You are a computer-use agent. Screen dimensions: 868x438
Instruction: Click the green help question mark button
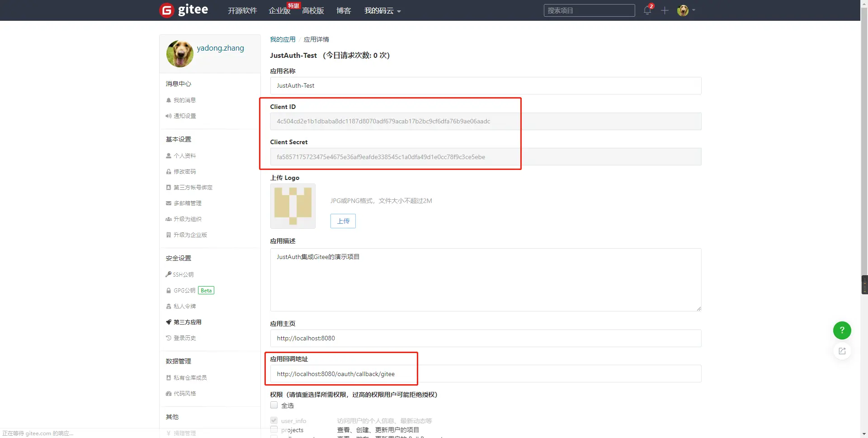[x=842, y=330]
